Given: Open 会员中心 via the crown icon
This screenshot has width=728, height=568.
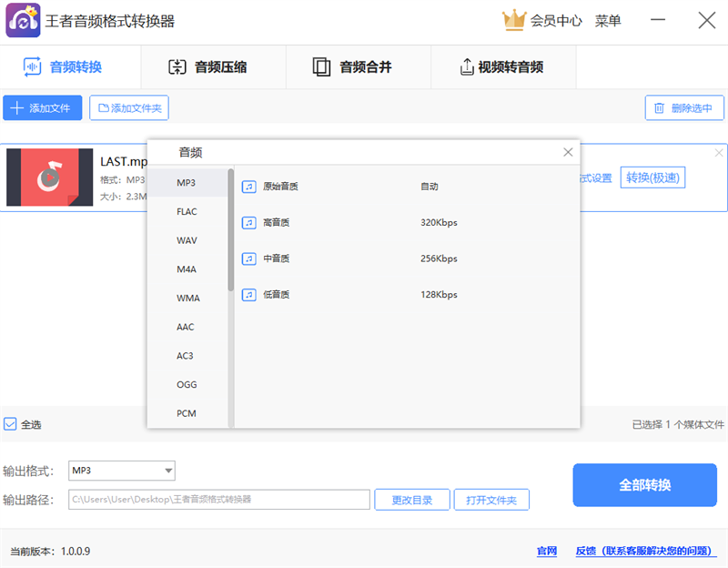Looking at the screenshot, I should coord(516,20).
